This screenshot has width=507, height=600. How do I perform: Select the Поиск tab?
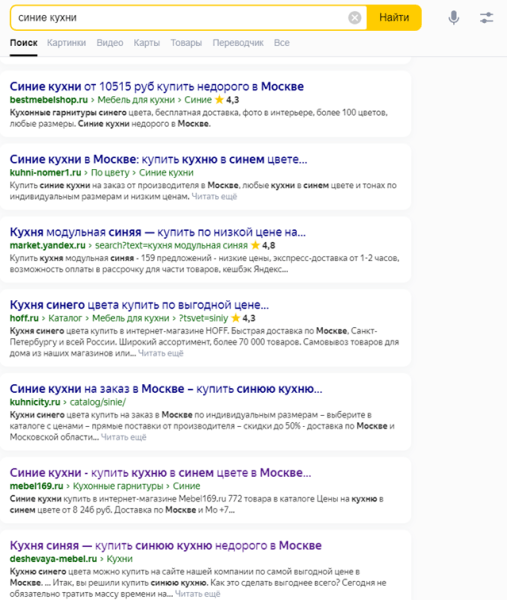pyautogui.click(x=24, y=43)
